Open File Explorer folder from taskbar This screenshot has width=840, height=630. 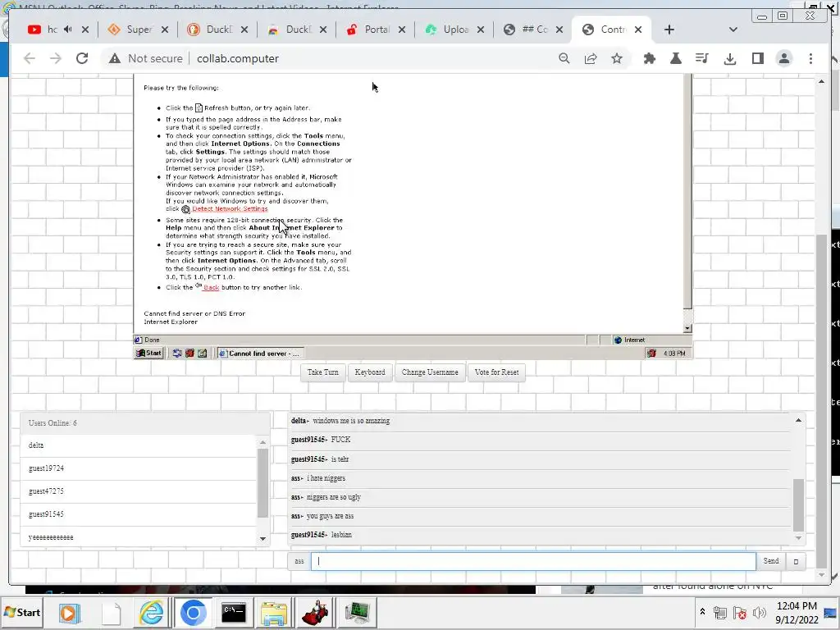pos(274,612)
